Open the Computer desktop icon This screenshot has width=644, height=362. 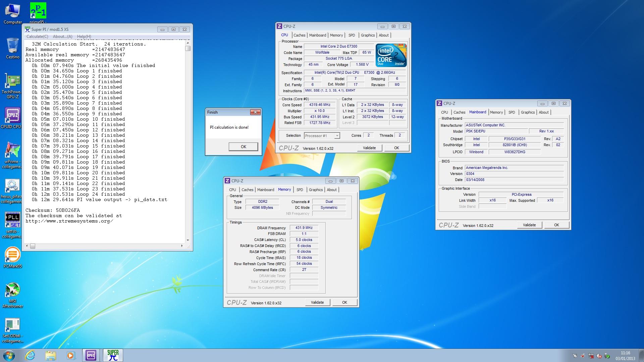pos(13,13)
